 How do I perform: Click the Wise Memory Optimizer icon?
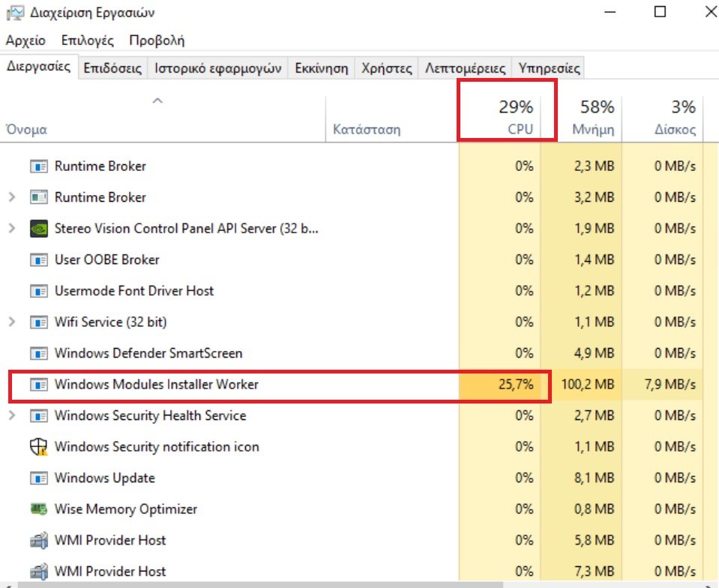(x=38, y=509)
